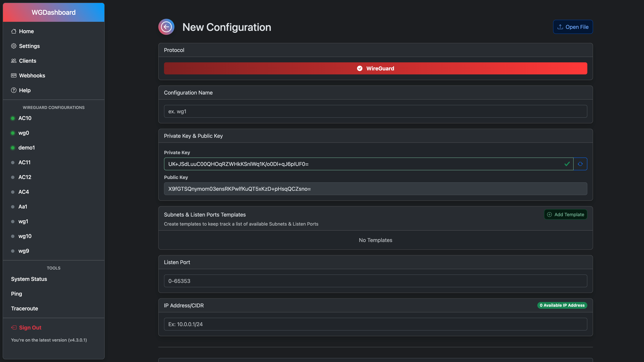Image resolution: width=644 pixels, height=362 pixels.
Task: Click the Home house icon
Action: (x=14, y=31)
